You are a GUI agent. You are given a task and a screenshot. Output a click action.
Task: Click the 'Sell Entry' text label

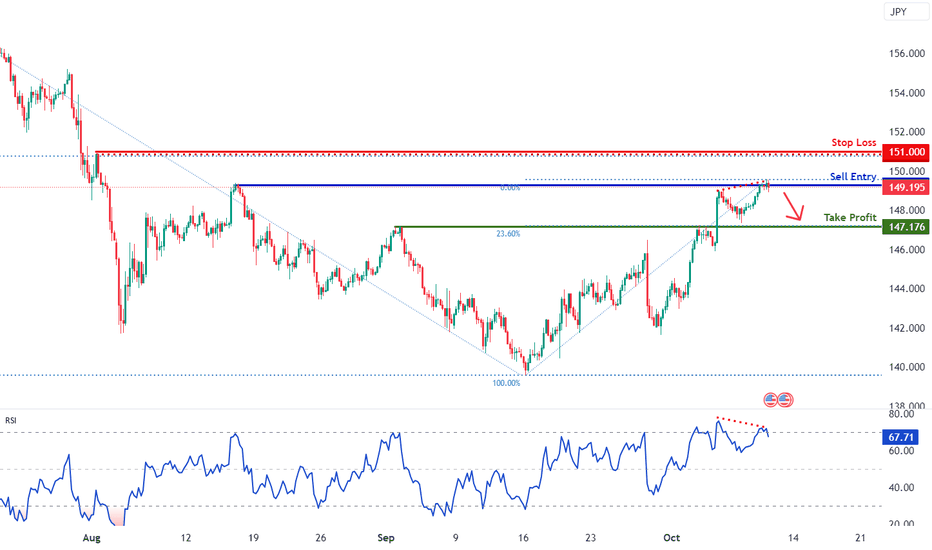click(x=853, y=177)
